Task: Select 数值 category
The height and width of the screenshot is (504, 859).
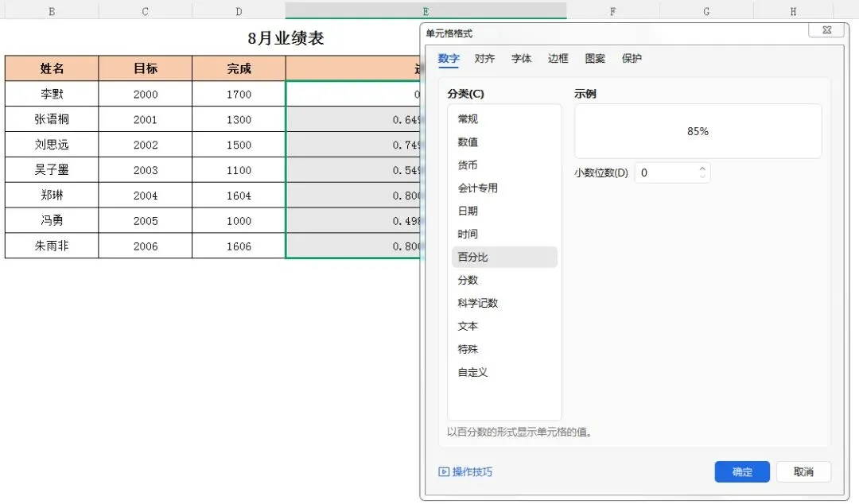Action: [x=504, y=142]
